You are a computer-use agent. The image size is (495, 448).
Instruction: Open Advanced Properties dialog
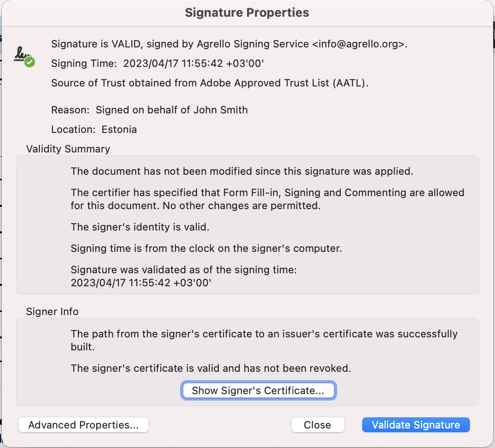(x=84, y=425)
